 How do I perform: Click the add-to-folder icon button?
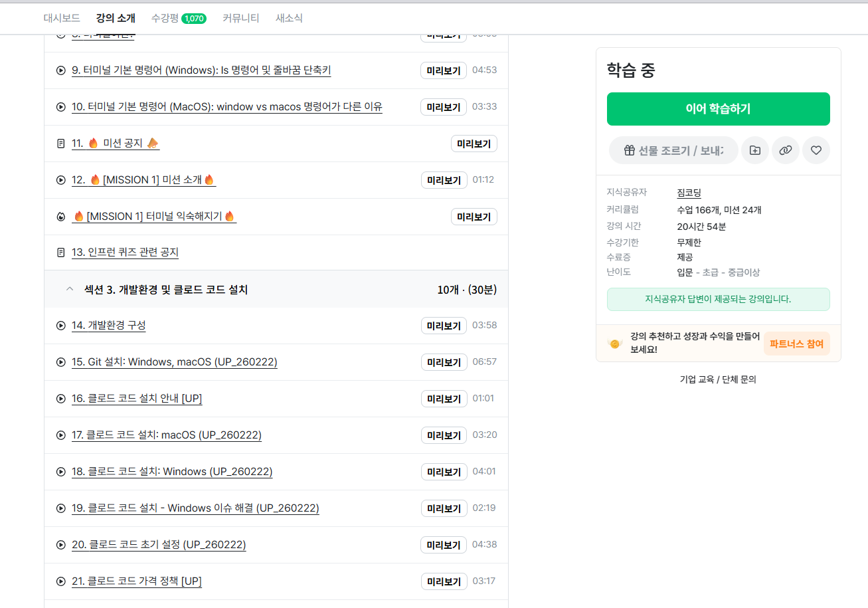click(x=755, y=150)
